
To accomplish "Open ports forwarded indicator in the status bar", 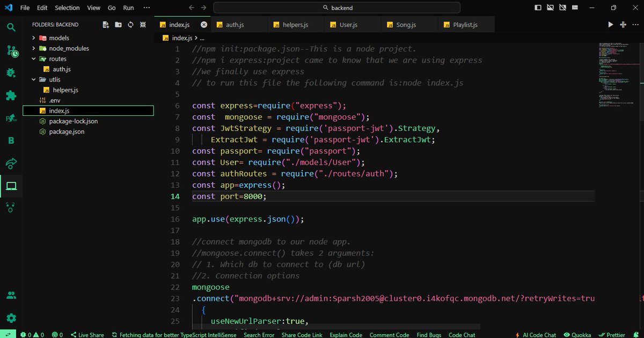I will [57, 334].
